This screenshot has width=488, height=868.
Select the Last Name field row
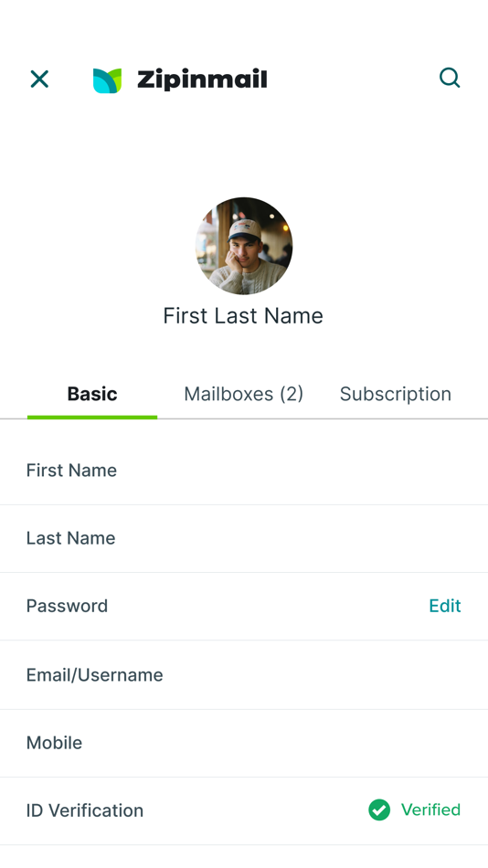[244, 539]
